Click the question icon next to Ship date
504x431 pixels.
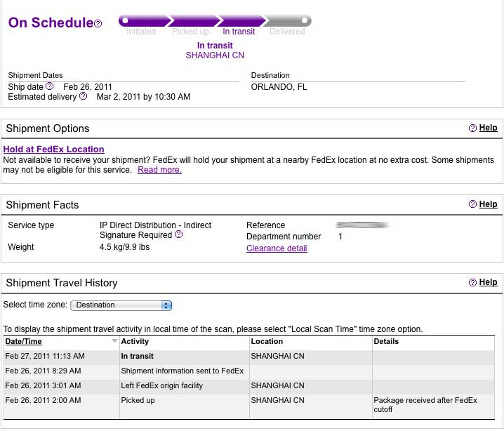tap(50, 86)
